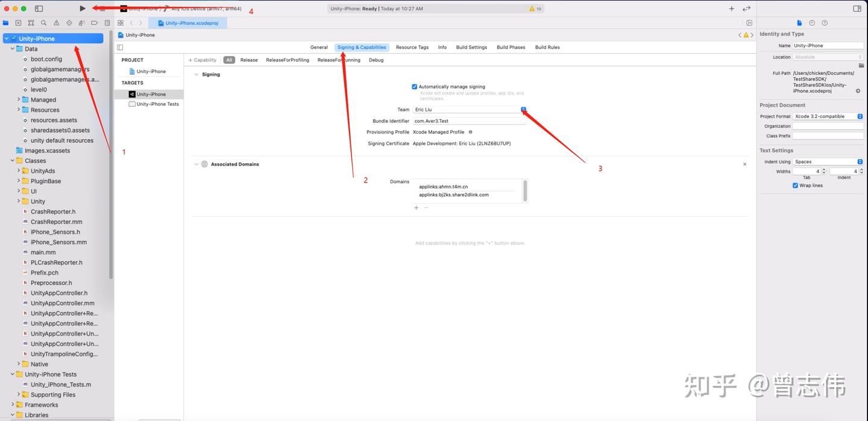Add a new domain with the plus button
Viewport: 868px width, 421px height.
click(x=416, y=207)
